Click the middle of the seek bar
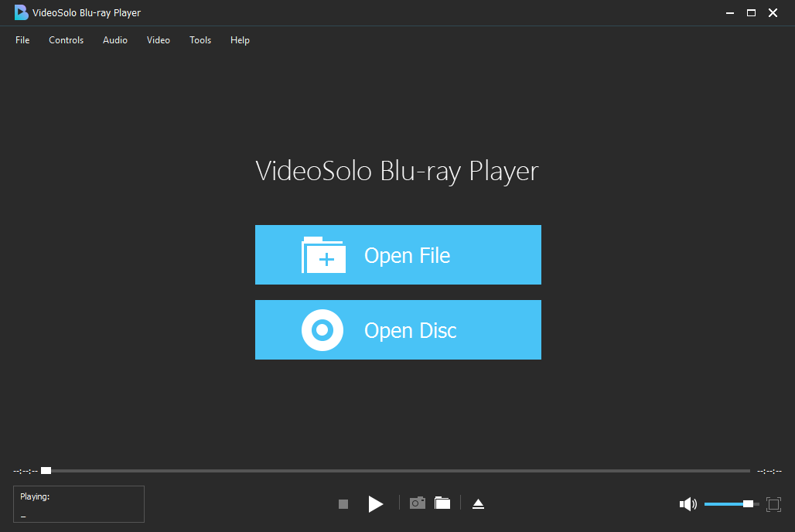 point(395,471)
